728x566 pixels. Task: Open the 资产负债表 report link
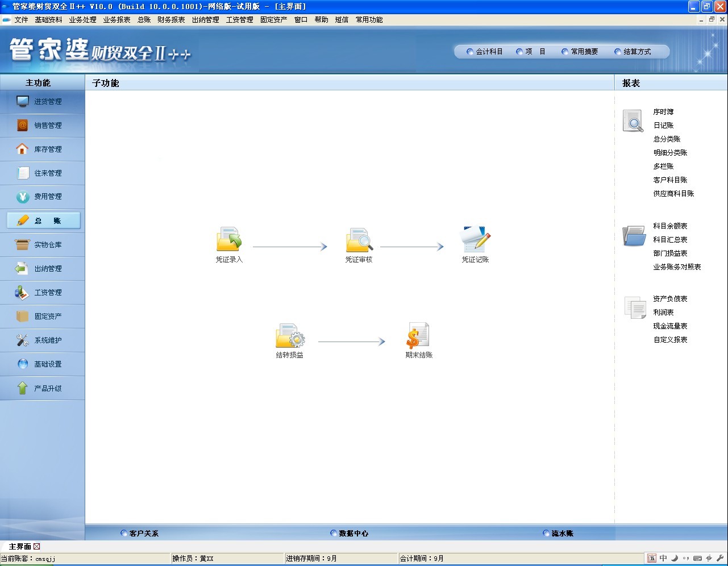(670, 299)
